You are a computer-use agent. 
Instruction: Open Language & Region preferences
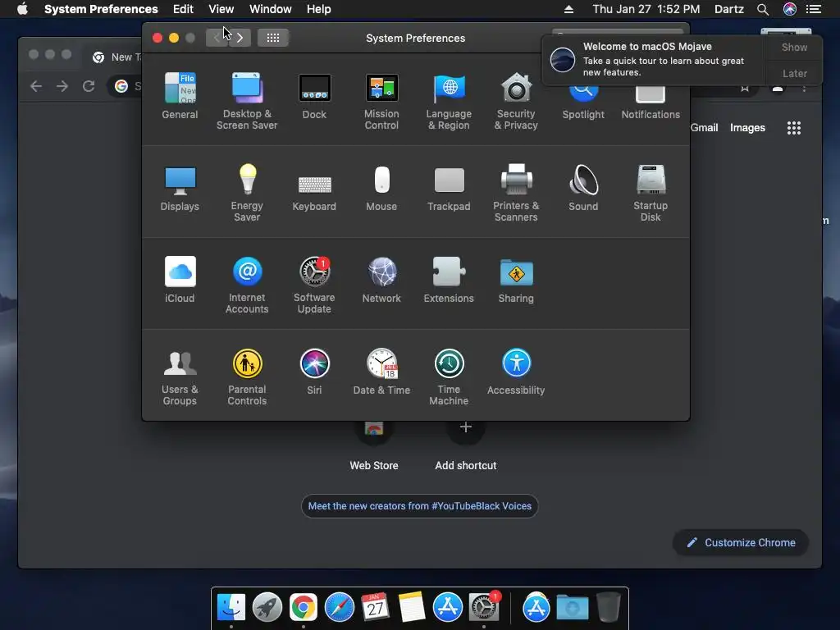point(449,101)
